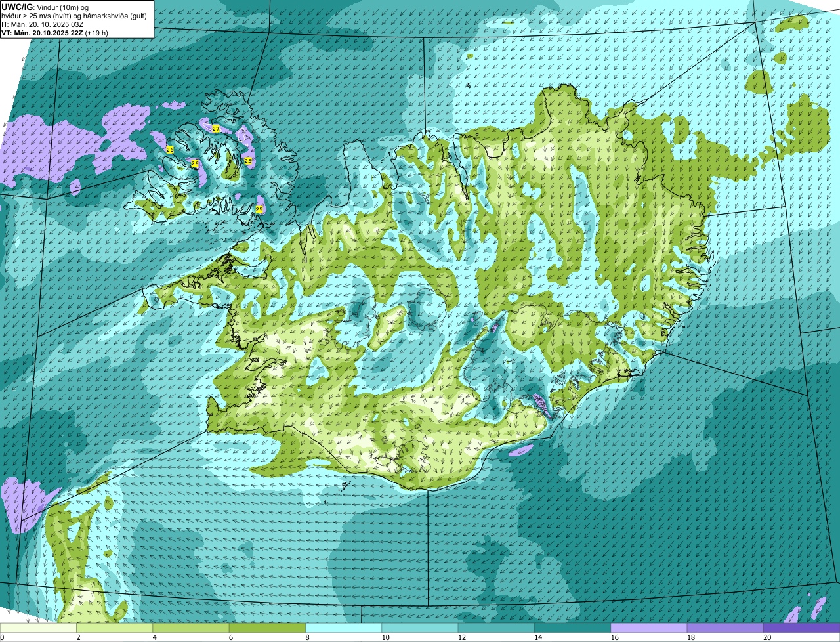Click the 12–14 m/s teal legend swatch
The height and width of the screenshot is (642, 840).
pyautogui.click(x=497, y=628)
